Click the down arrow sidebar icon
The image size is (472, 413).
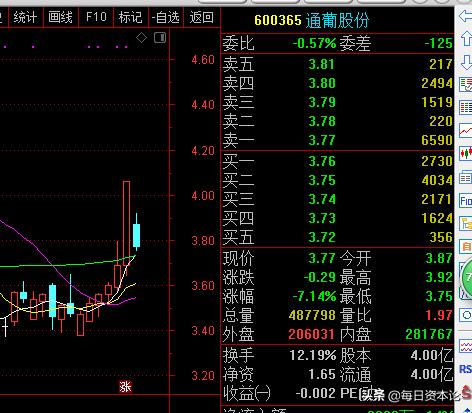point(466,62)
